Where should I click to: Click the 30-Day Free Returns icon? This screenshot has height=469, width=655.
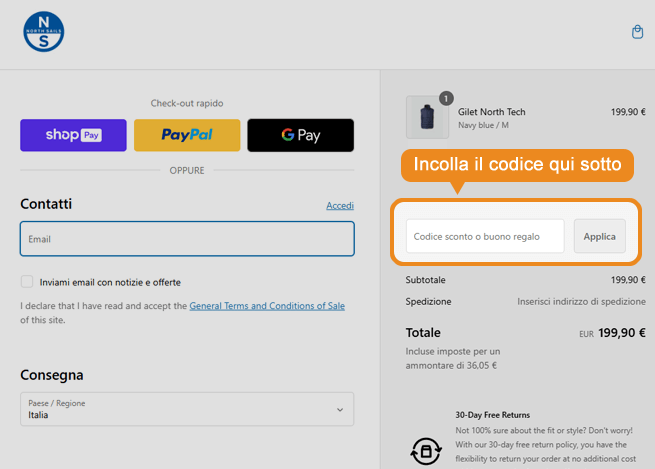(425, 450)
